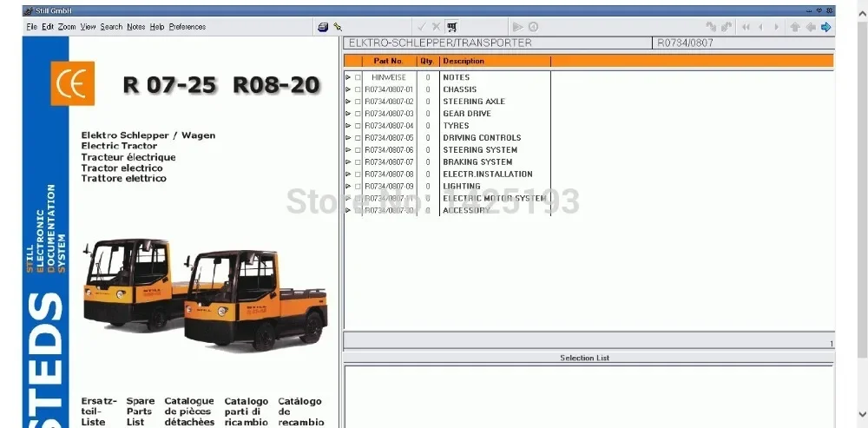Expand the NOTES row triangle
This screenshot has width=868, height=428.
coord(348,77)
